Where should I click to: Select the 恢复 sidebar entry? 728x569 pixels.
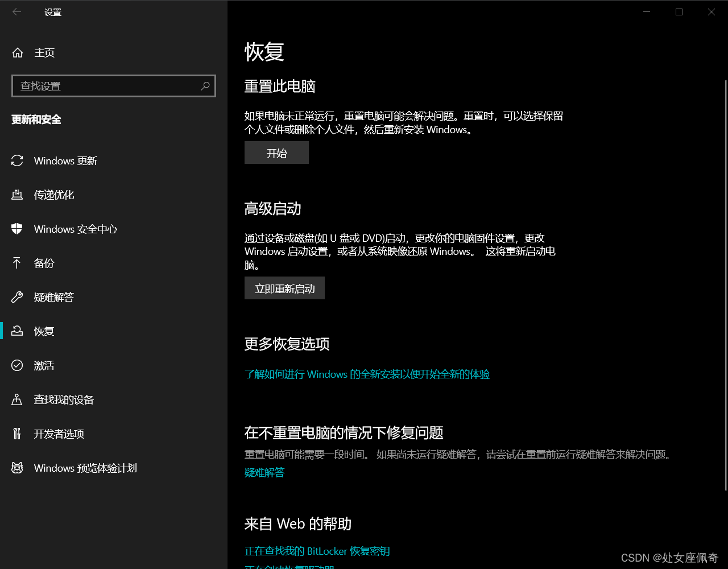pyautogui.click(x=114, y=331)
